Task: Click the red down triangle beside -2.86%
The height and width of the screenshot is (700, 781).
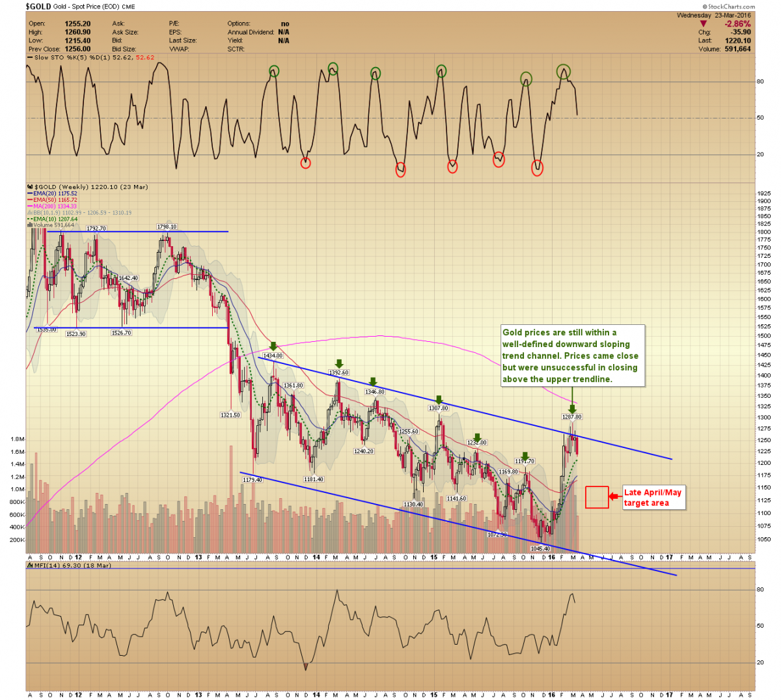Action: [703, 24]
